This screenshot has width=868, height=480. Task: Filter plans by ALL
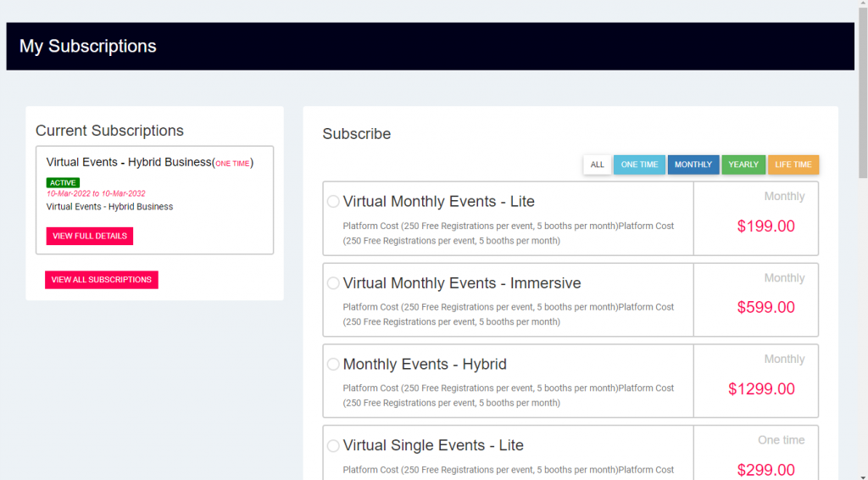[x=597, y=165]
